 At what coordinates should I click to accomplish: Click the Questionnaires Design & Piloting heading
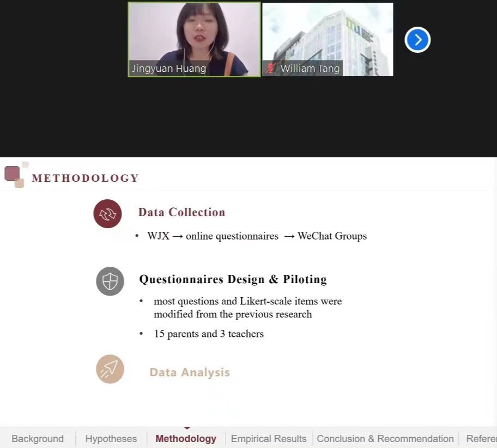[x=233, y=279]
